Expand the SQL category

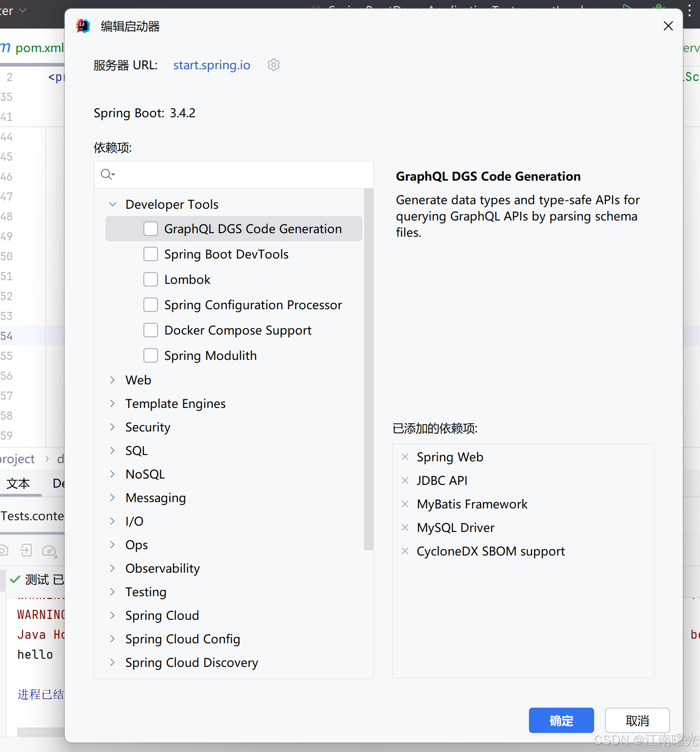point(113,450)
